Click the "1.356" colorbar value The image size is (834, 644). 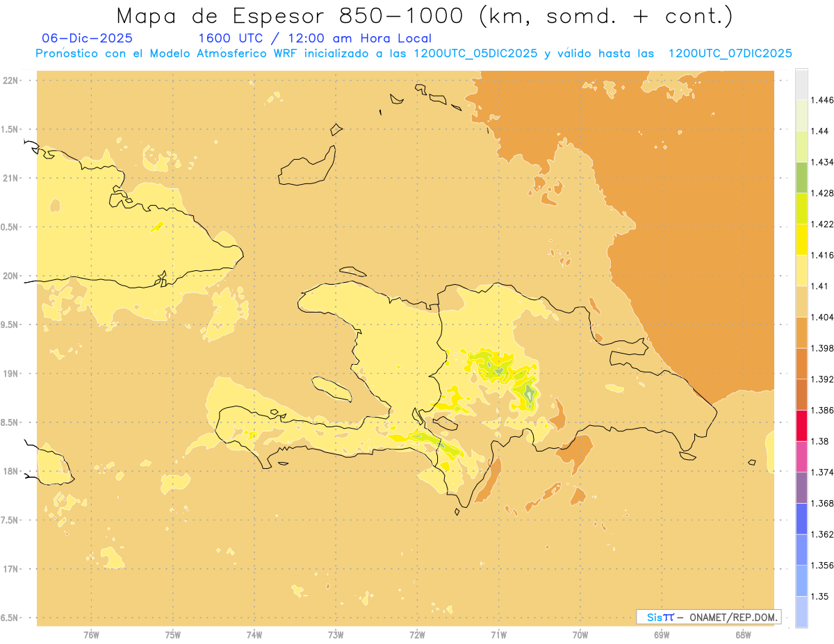point(822,565)
